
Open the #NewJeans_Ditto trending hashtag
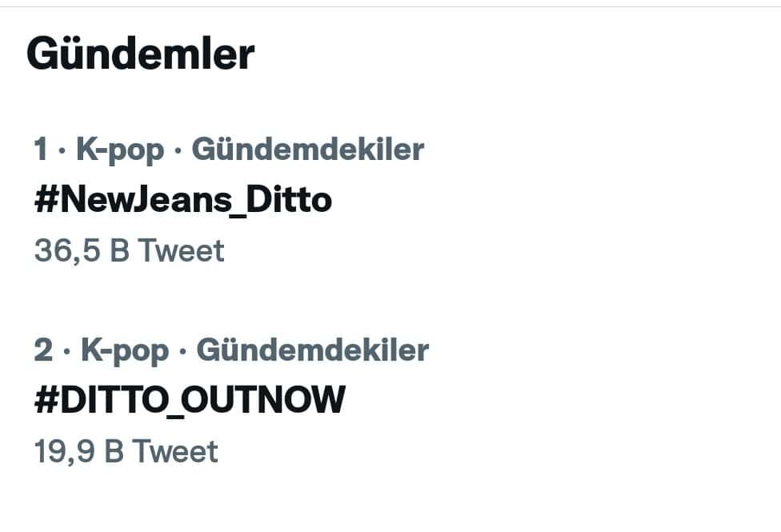pos(182,200)
